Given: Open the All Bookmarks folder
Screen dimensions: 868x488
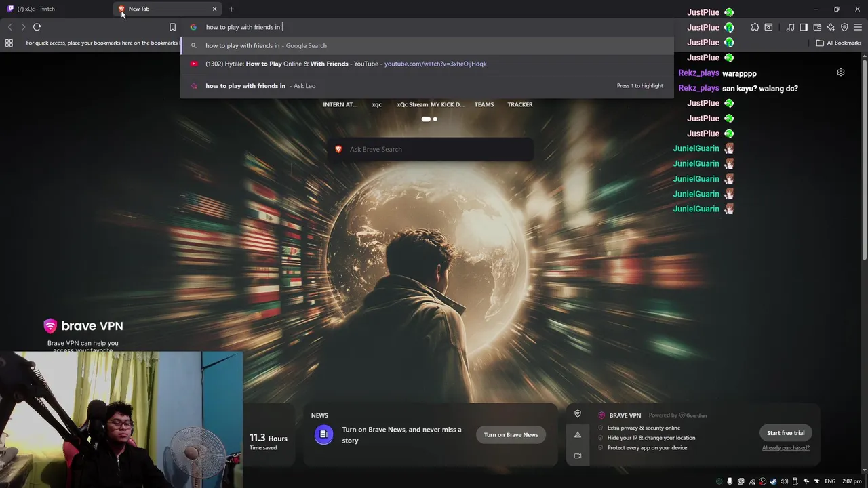Looking at the screenshot, I should (838, 43).
